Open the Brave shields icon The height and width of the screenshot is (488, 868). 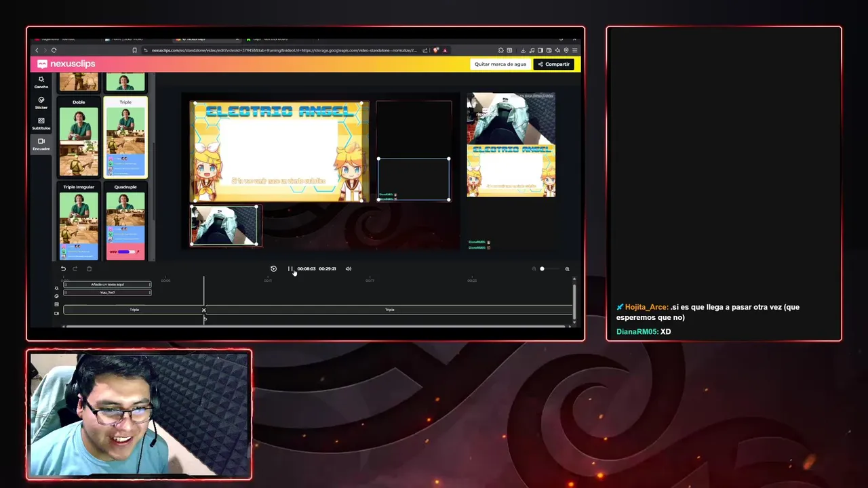click(x=436, y=50)
